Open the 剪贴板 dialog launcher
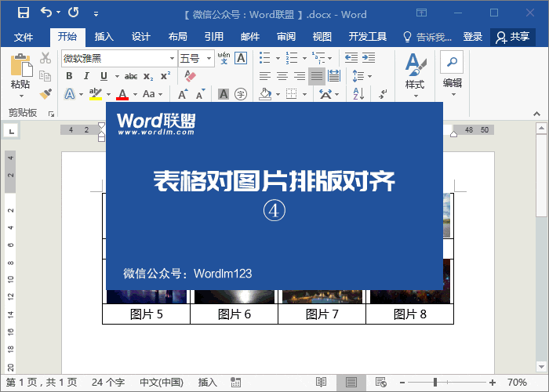Screen dimensions: 549x392 pyautogui.click(x=52, y=114)
